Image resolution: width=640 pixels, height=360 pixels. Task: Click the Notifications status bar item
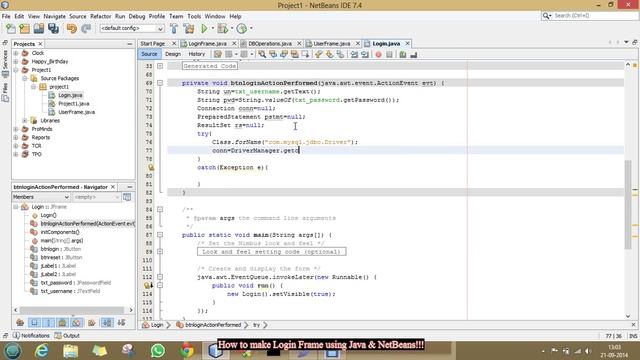(31, 336)
